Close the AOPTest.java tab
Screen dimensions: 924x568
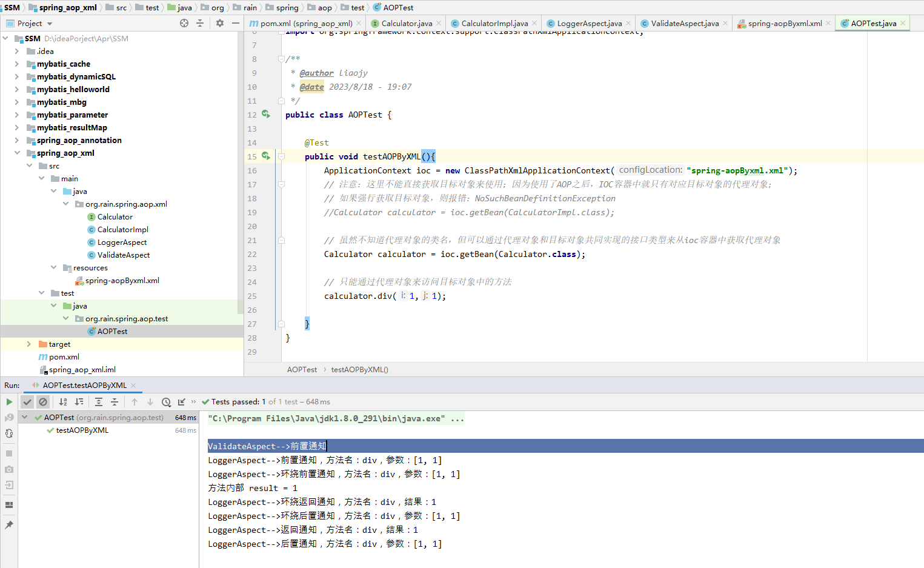pyautogui.click(x=903, y=23)
